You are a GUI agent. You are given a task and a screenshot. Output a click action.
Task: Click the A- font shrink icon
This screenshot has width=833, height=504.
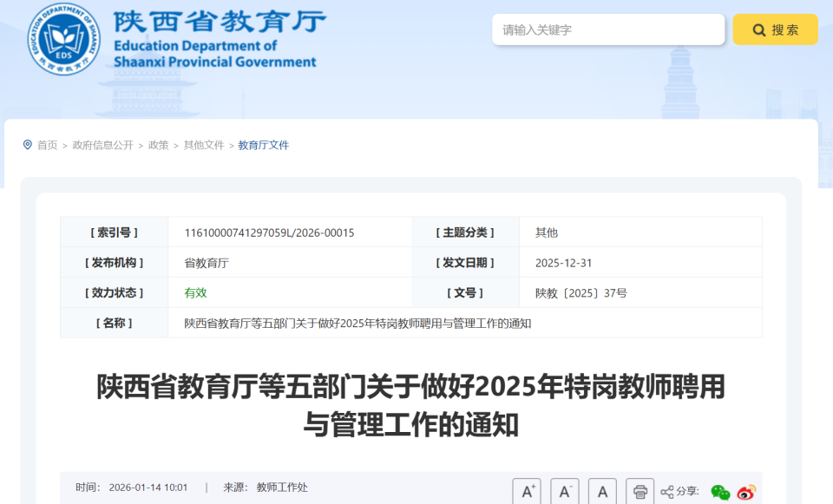[564, 491]
